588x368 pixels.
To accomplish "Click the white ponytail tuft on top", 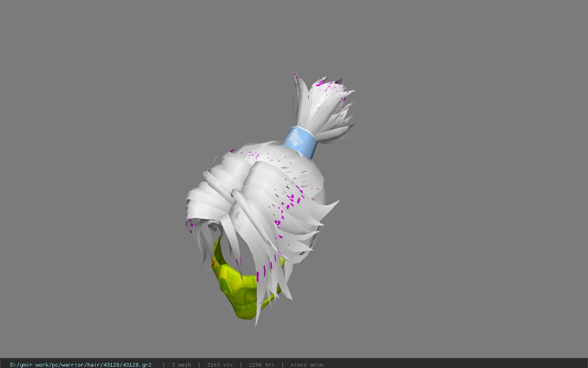I will [322, 109].
